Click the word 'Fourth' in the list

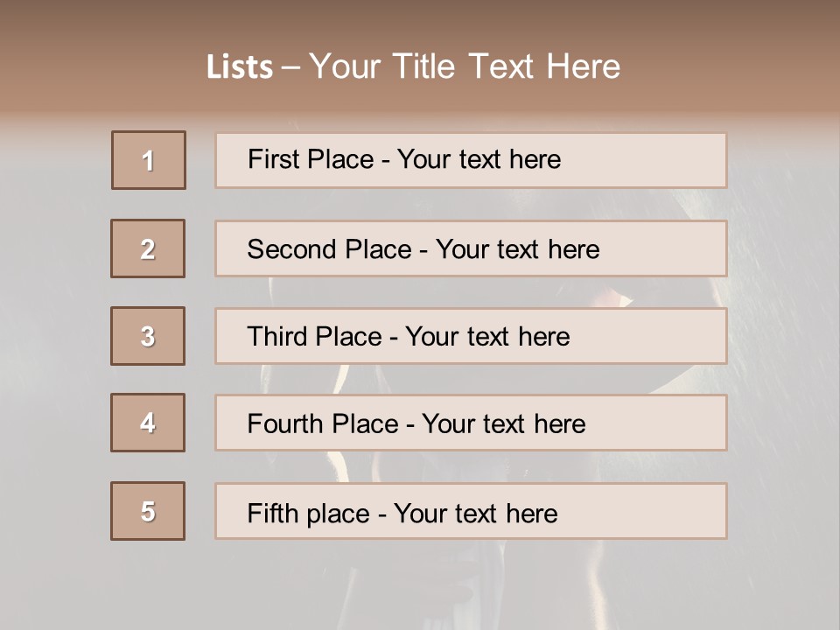click(x=285, y=424)
